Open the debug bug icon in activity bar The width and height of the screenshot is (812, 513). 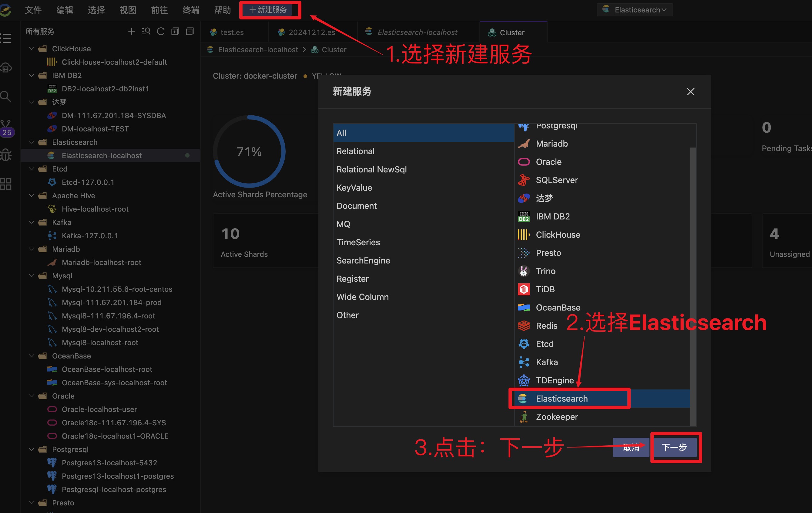pyautogui.click(x=6, y=155)
